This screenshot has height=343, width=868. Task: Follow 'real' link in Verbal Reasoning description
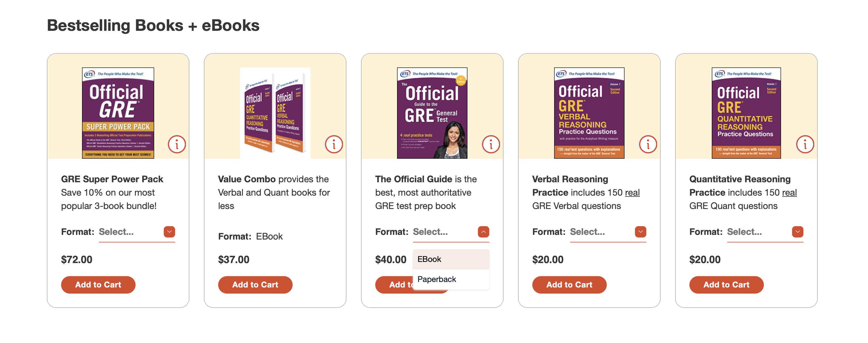point(632,192)
